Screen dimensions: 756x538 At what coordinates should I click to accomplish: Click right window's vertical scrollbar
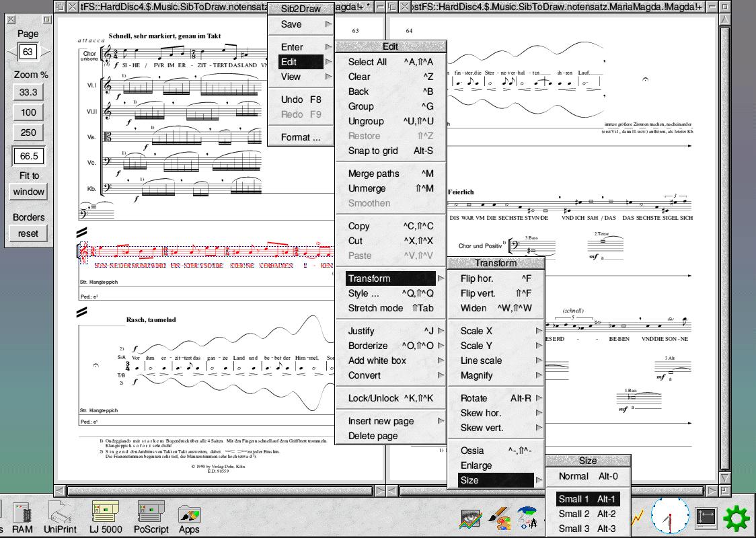(724, 248)
